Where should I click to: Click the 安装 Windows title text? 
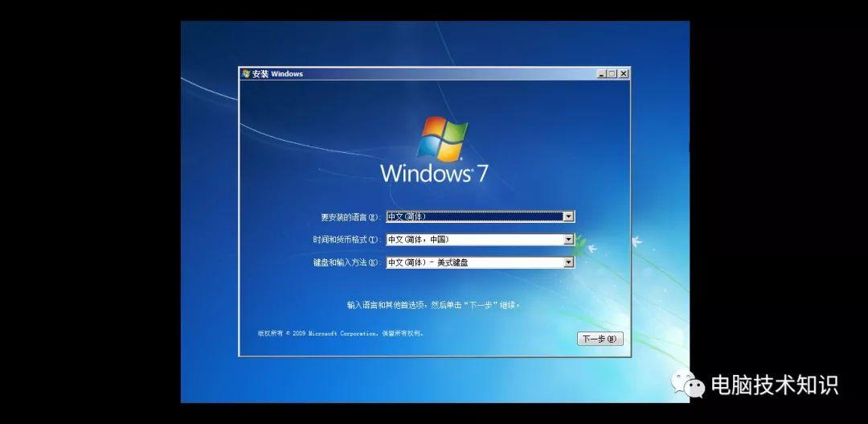(x=277, y=74)
